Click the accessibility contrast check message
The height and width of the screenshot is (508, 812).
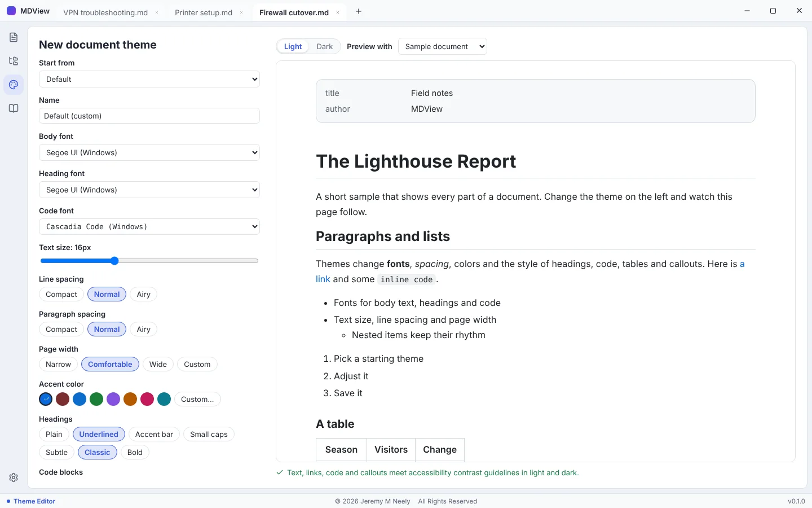[427, 473]
